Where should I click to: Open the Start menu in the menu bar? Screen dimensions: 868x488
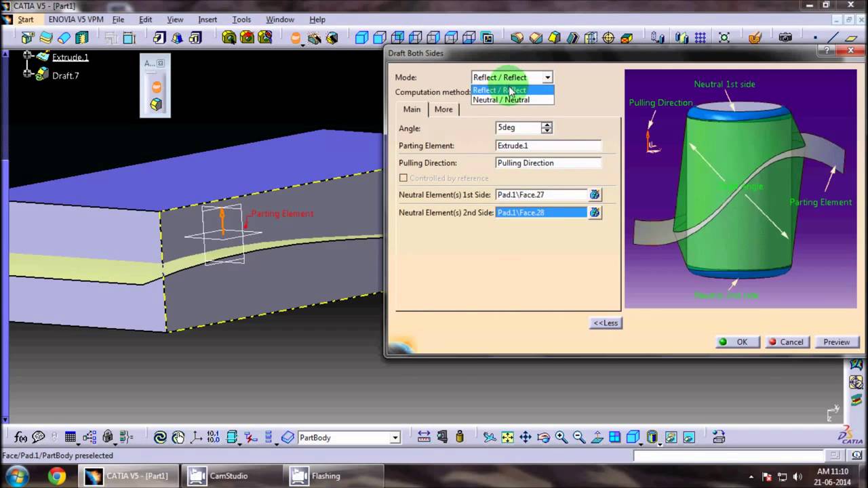click(x=26, y=20)
